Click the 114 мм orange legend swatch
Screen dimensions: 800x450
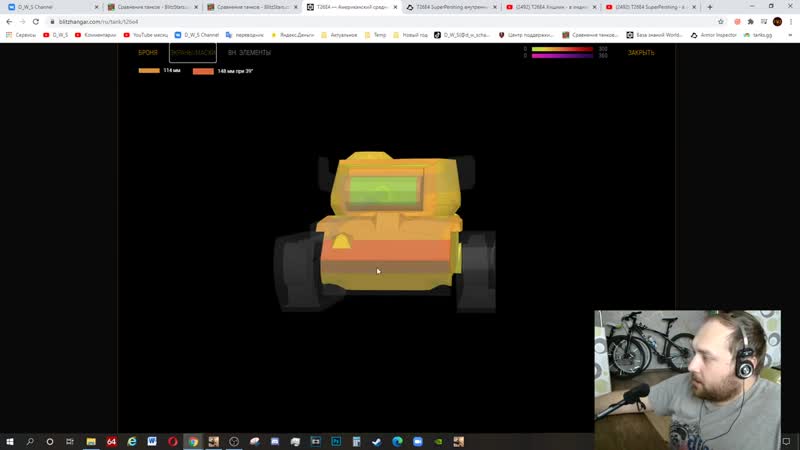pyautogui.click(x=149, y=71)
